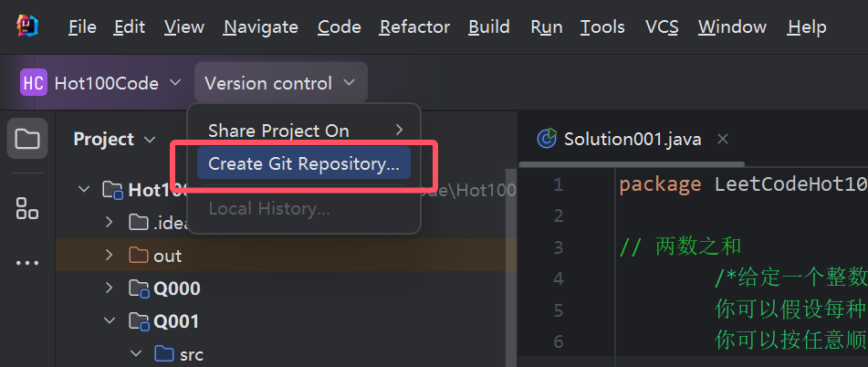
Task: Click the IntelliJ IDEA logo icon
Action: pos(26,26)
